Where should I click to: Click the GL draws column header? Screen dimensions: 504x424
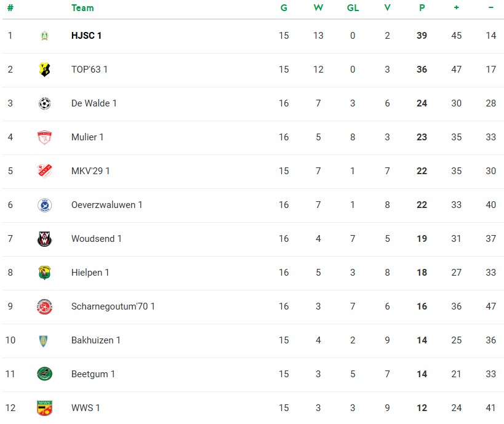[x=353, y=8]
